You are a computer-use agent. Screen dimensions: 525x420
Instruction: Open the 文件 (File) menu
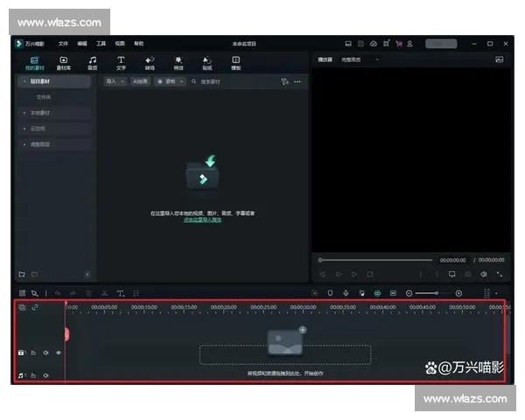click(x=63, y=43)
